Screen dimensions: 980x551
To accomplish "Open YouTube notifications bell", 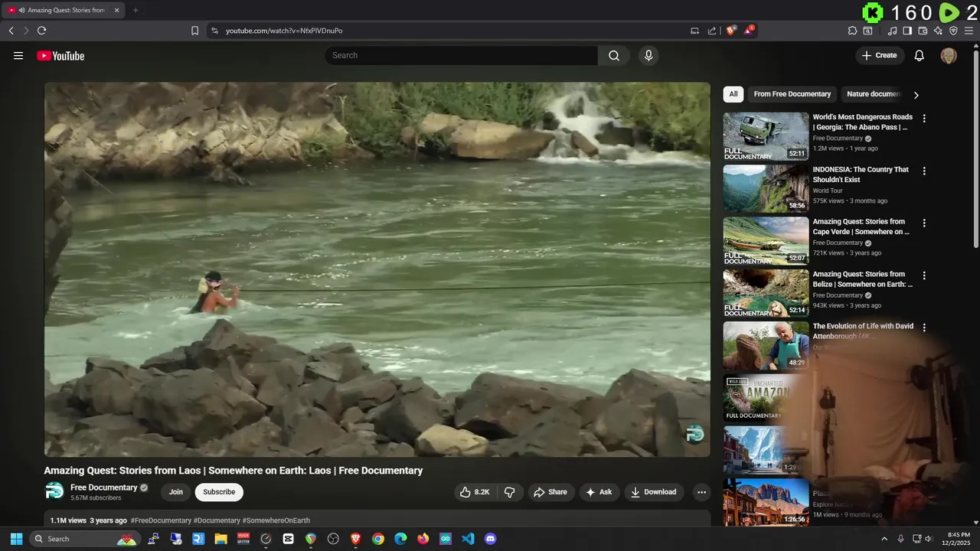I will (x=920, y=55).
